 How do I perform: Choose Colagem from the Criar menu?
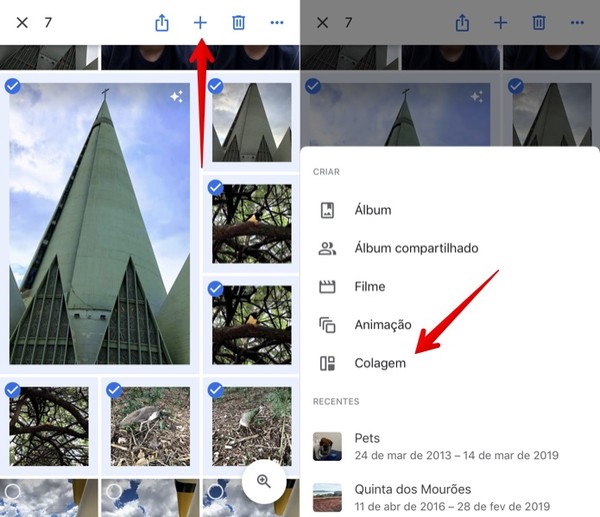coord(450,363)
